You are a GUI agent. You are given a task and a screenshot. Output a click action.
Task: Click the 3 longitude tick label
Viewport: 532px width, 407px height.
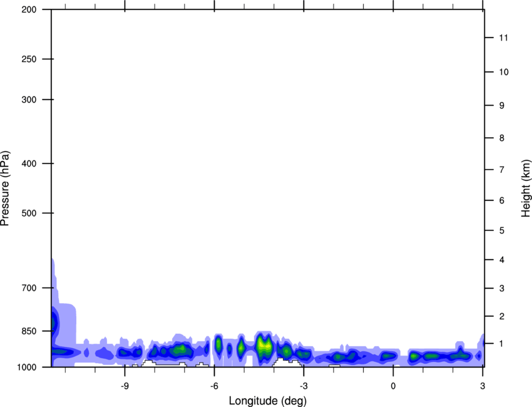point(483,386)
